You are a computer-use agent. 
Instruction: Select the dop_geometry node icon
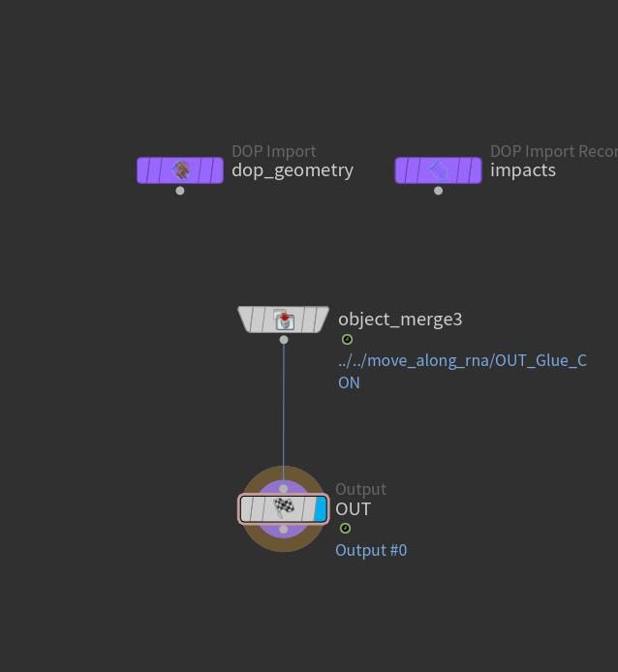click(x=180, y=170)
